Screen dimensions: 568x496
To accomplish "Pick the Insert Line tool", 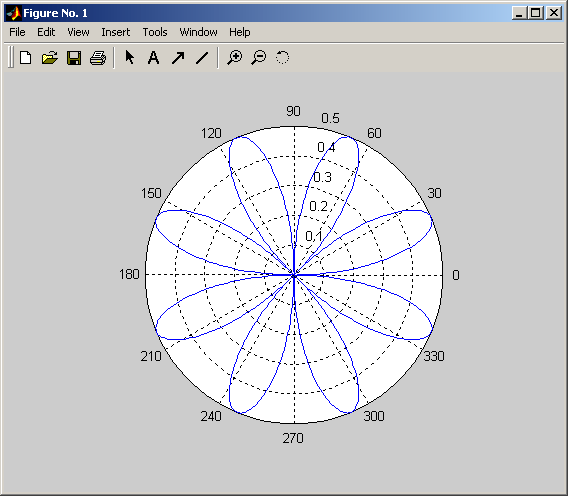I will [x=202, y=58].
